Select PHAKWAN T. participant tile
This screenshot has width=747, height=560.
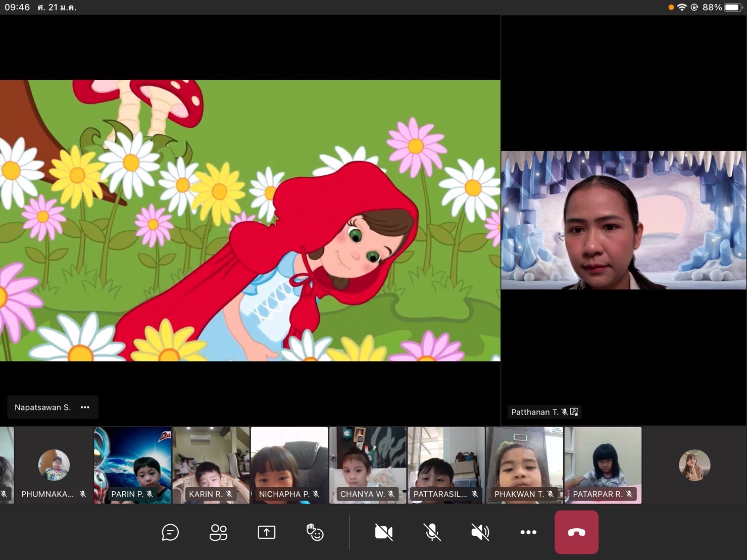(524, 465)
